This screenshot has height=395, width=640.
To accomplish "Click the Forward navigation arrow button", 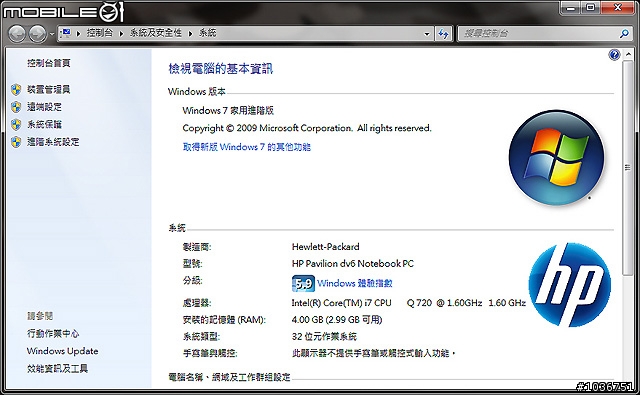I will tap(37, 34).
